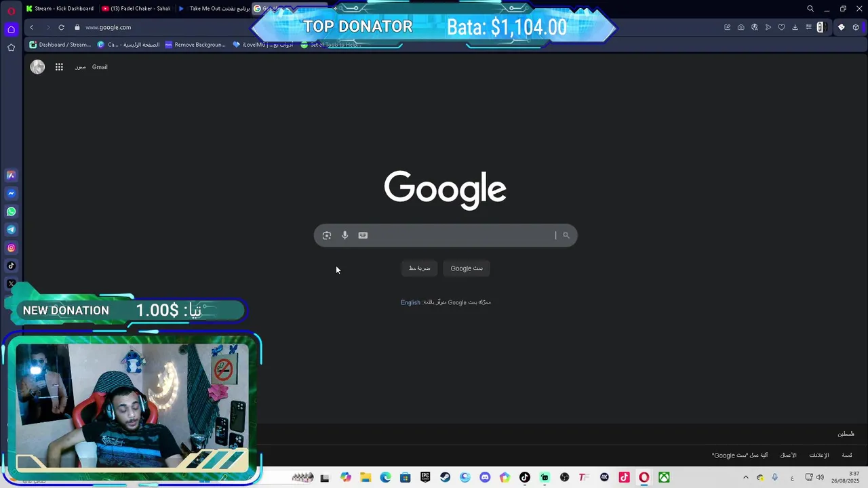This screenshot has width=868, height=488.
Task: Open Steam from the taskbar
Action: [445, 478]
